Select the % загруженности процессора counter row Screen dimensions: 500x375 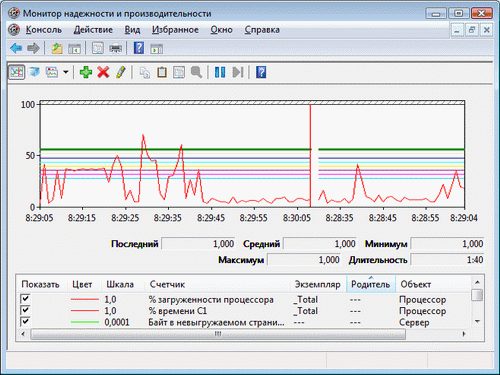[243, 299]
